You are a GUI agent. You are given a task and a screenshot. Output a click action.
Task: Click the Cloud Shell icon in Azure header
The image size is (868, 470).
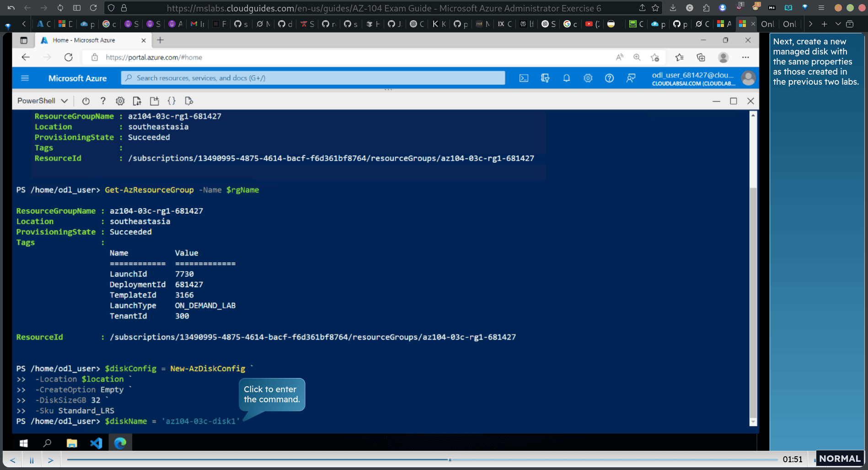point(524,78)
